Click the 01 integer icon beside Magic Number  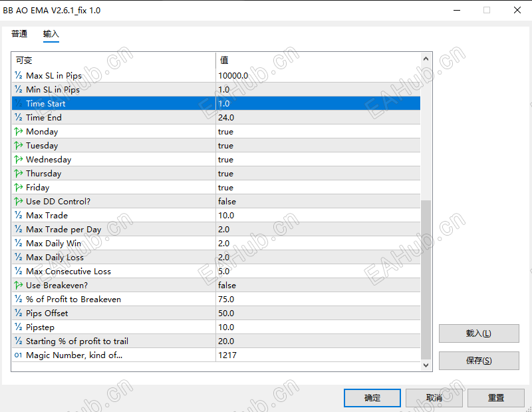pyautogui.click(x=17, y=355)
